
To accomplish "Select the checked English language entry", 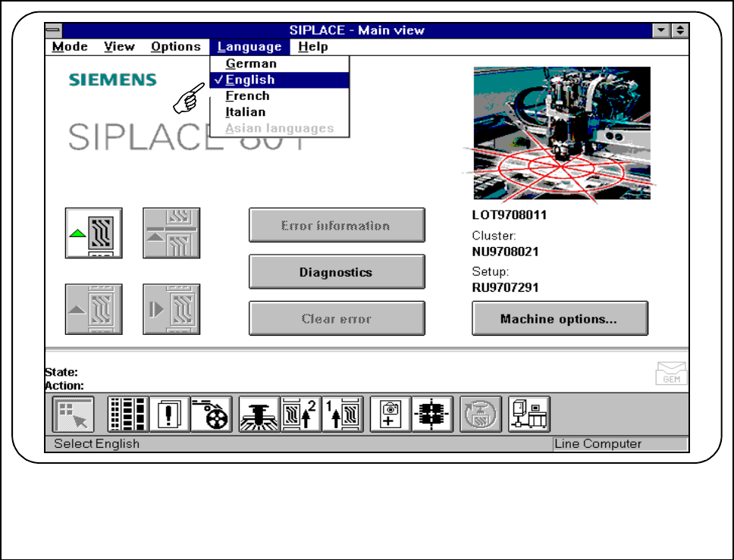I will pyautogui.click(x=280, y=80).
